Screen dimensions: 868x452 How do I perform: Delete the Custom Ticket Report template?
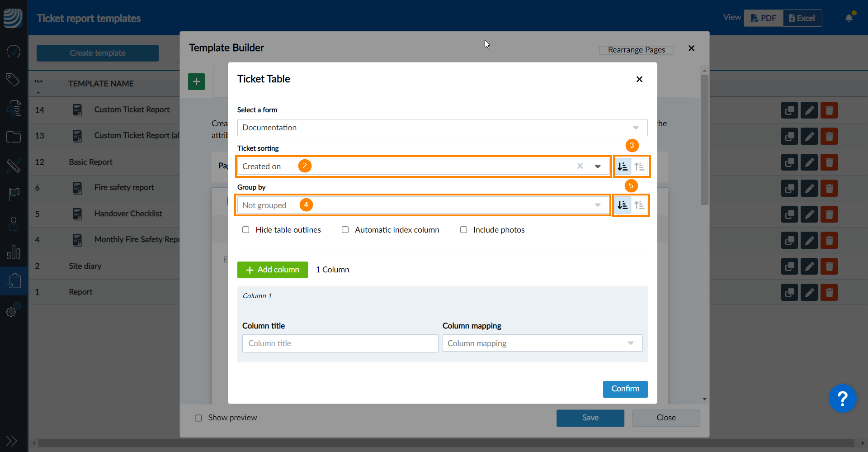[x=829, y=110]
